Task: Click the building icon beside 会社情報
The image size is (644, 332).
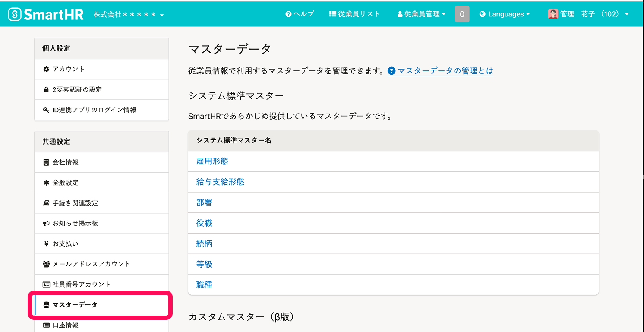Action: (46, 162)
